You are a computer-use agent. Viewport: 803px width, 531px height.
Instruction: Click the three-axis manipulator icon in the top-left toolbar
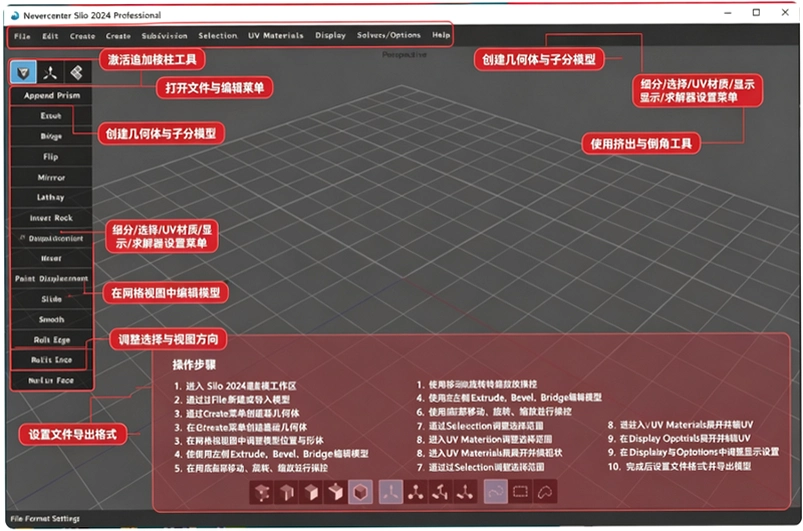(50, 73)
